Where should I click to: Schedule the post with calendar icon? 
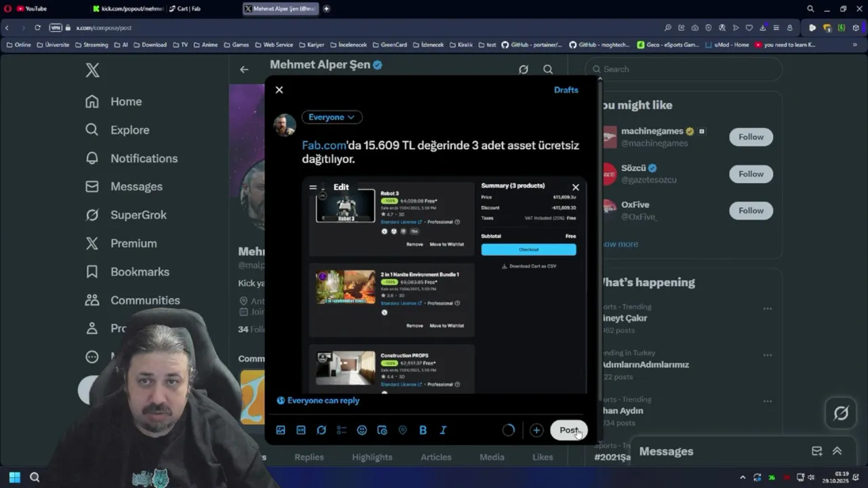pyautogui.click(x=382, y=430)
